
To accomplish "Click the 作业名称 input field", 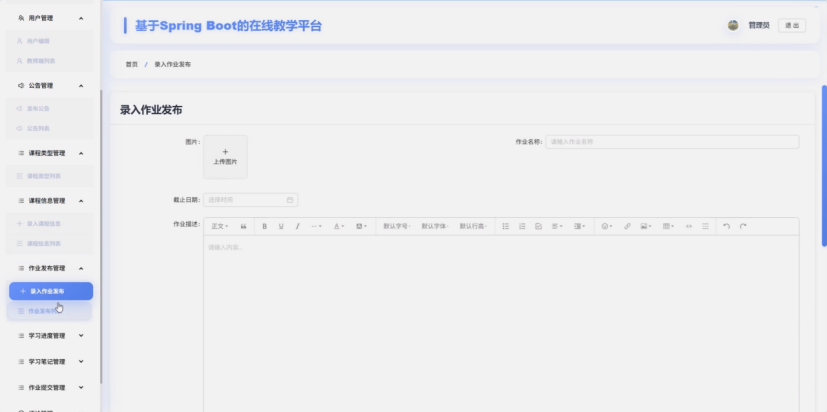I will [x=672, y=142].
